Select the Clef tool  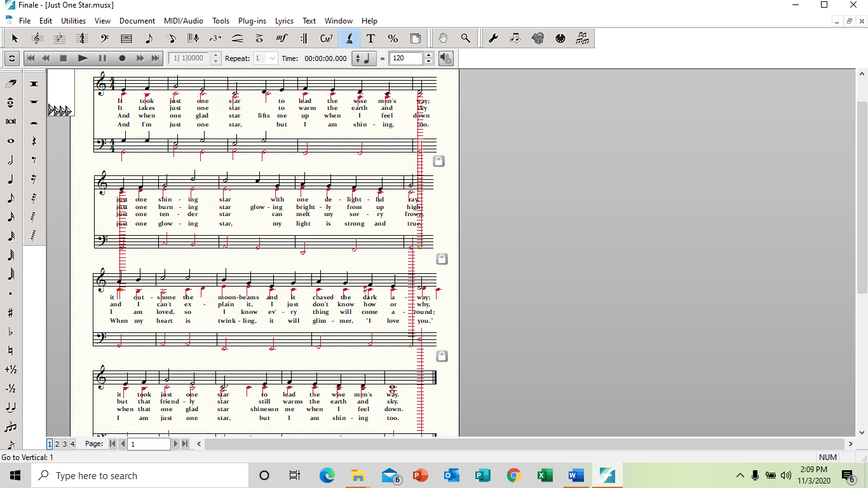tap(104, 38)
